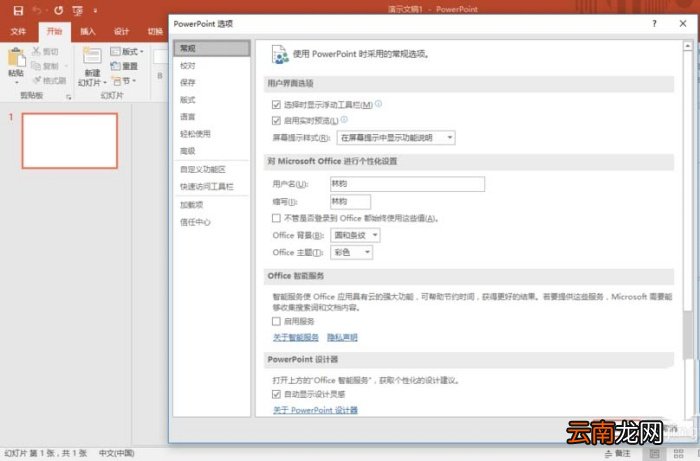Toggle 选择时显示浮动工具栏 checkbox
700x461 pixels.
tap(276, 104)
